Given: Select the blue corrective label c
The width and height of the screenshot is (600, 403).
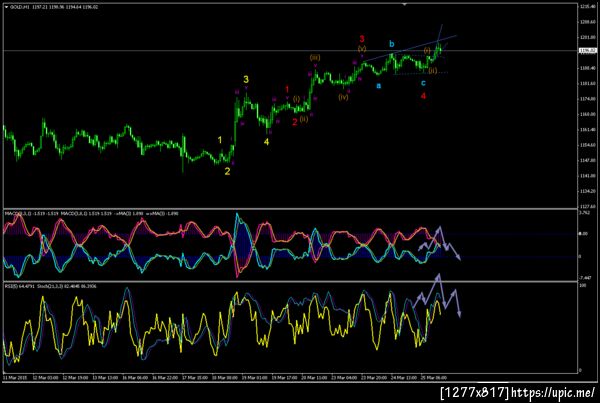Looking at the screenshot, I should coord(423,83).
